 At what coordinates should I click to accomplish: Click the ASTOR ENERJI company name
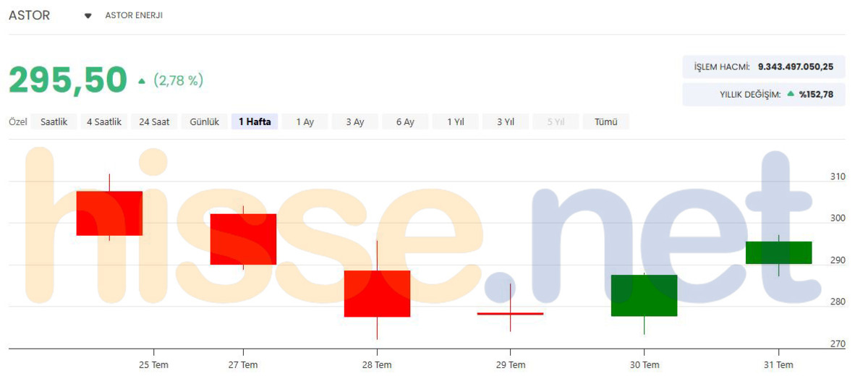[134, 15]
